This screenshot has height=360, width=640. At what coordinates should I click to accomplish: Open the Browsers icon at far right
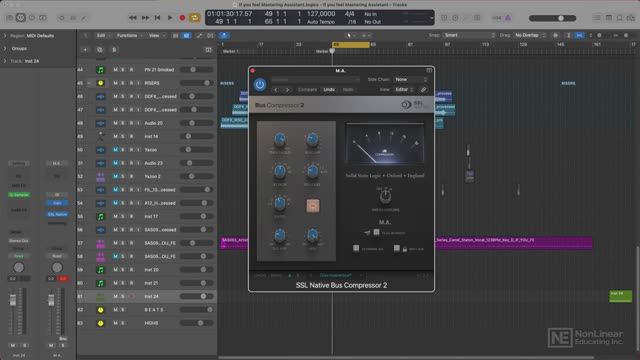click(631, 18)
